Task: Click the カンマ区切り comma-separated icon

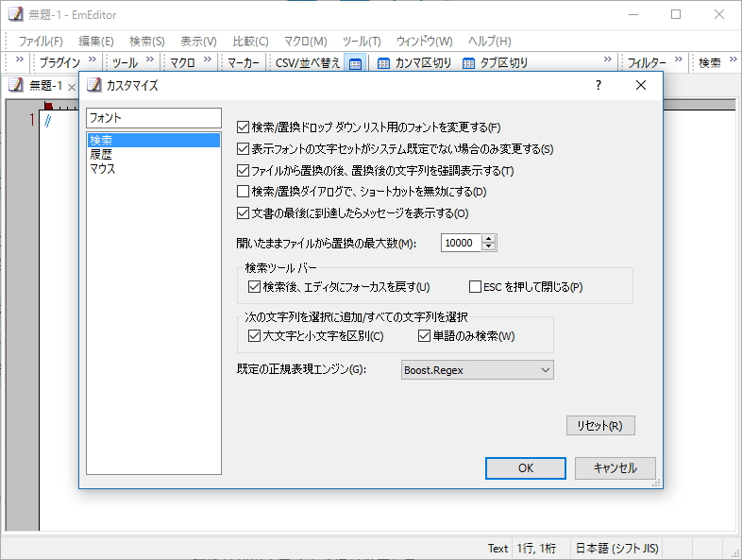Action: click(x=384, y=63)
